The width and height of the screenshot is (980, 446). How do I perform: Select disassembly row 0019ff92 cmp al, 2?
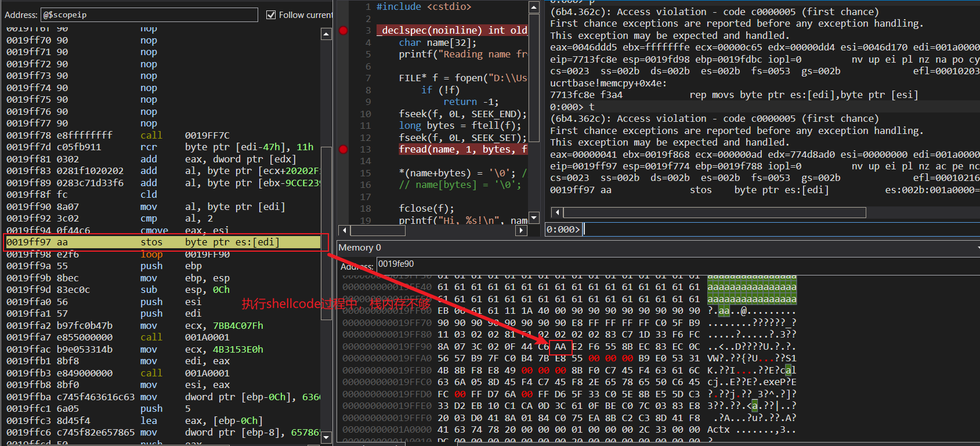coord(163,218)
